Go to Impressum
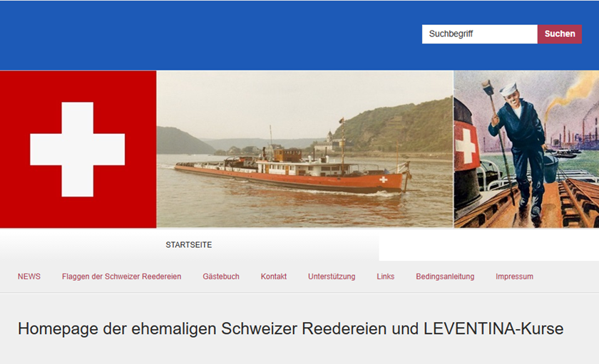The image size is (599, 364). pos(514,276)
